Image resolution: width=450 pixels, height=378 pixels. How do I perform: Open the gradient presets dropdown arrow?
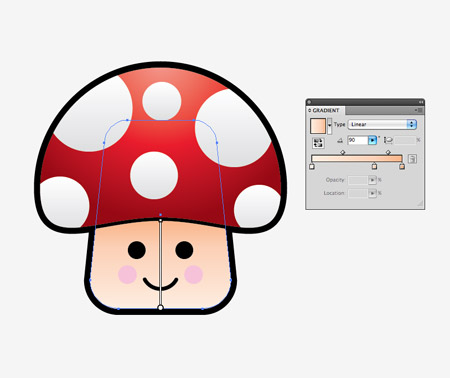point(329,126)
